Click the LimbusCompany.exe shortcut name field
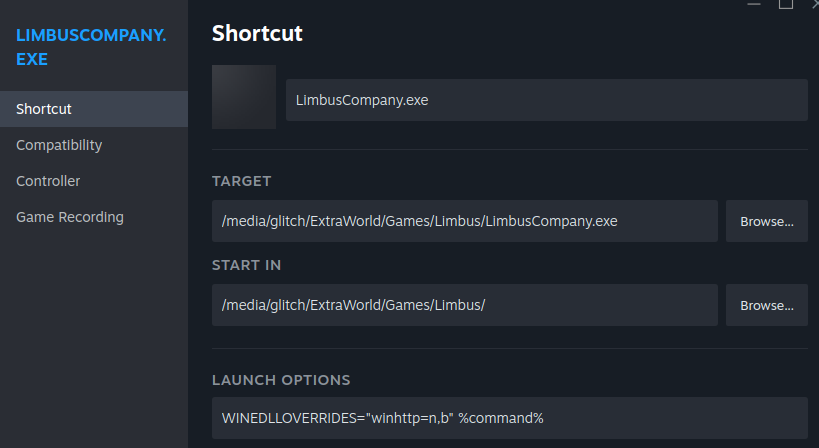819x448 pixels. (546, 100)
